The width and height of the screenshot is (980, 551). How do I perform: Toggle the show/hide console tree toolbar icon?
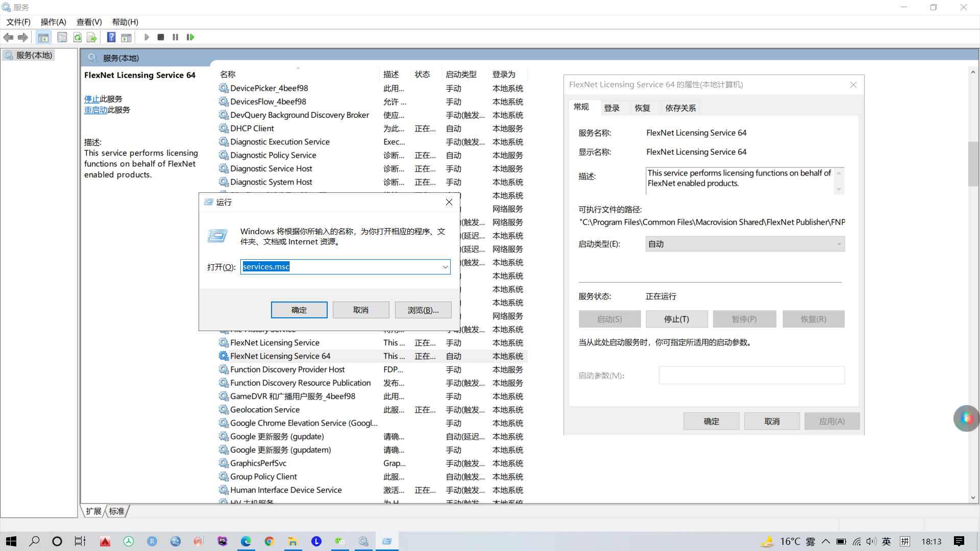(43, 37)
